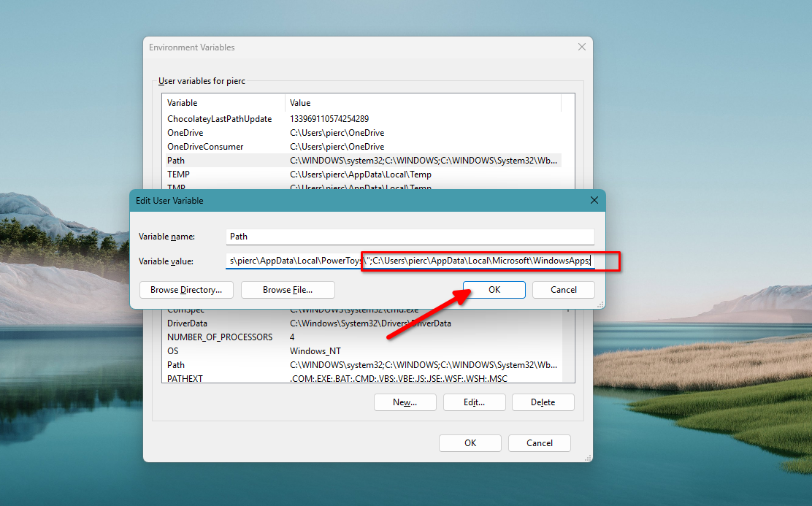
Task: Click the Browse Directory button
Action: [x=186, y=289]
